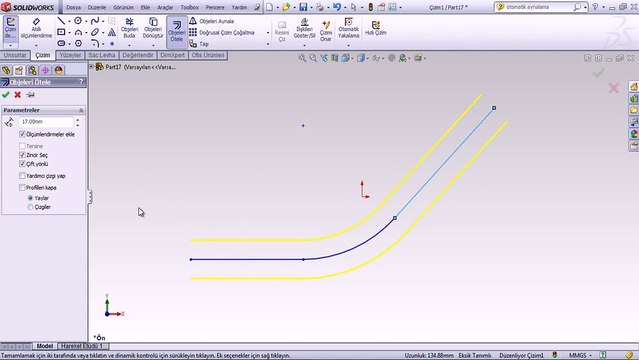
Task: Click the Akıllı ölçümlendirme dimension tool
Action: pyautogui.click(x=36, y=28)
